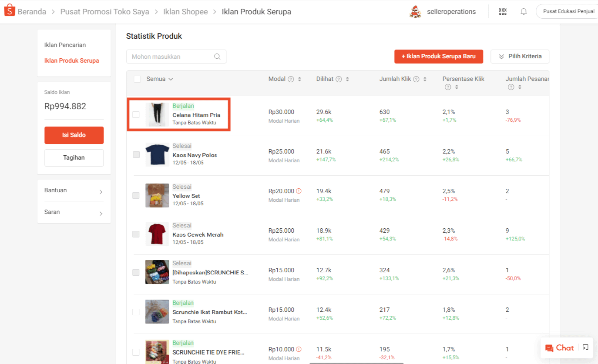Open Iklan Shopee from the breadcrumb
The width and height of the screenshot is (598, 364).
click(185, 12)
